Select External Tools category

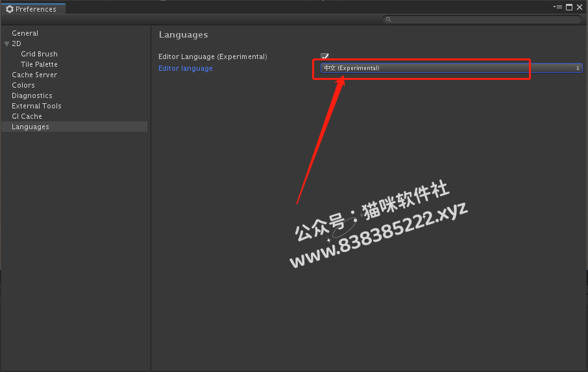click(36, 106)
